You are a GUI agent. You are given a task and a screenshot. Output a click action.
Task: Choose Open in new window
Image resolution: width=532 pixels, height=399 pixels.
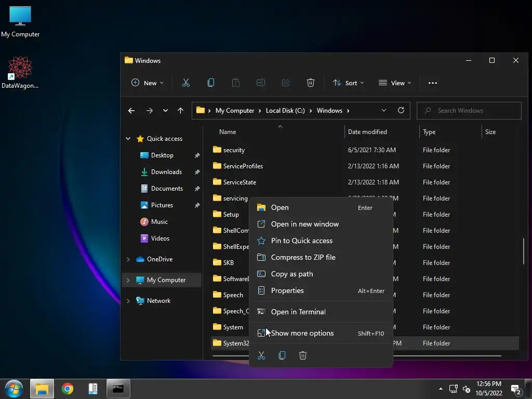(x=321, y=224)
